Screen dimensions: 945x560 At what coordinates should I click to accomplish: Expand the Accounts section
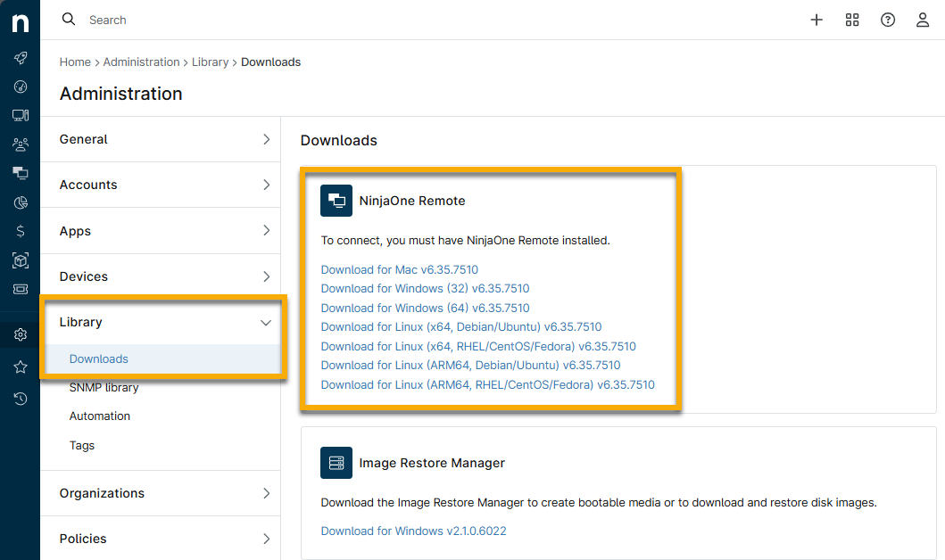pos(161,185)
